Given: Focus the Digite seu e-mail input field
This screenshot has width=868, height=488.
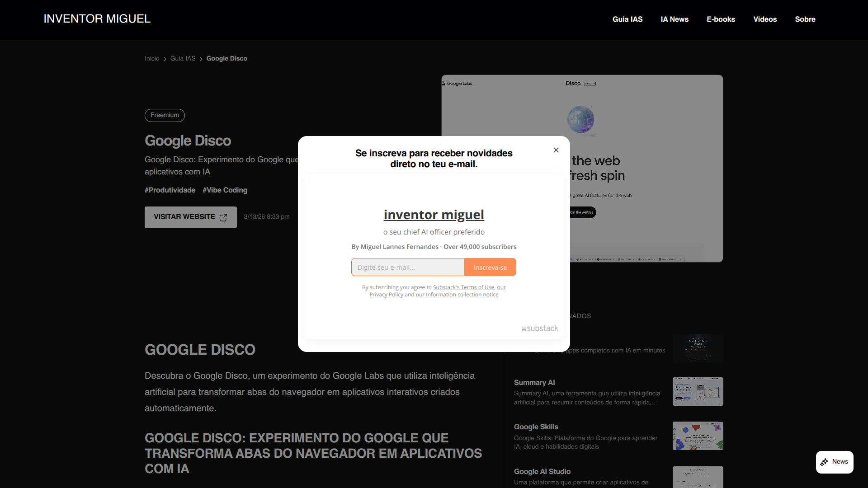Looking at the screenshot, I should (407, 267).
